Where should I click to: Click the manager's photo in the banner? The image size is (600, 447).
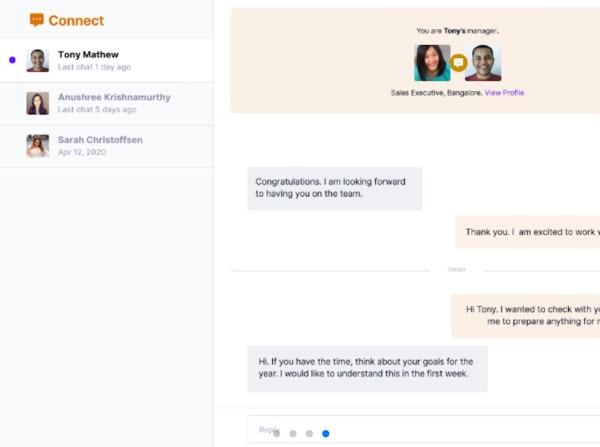click(x=432, y=62)
